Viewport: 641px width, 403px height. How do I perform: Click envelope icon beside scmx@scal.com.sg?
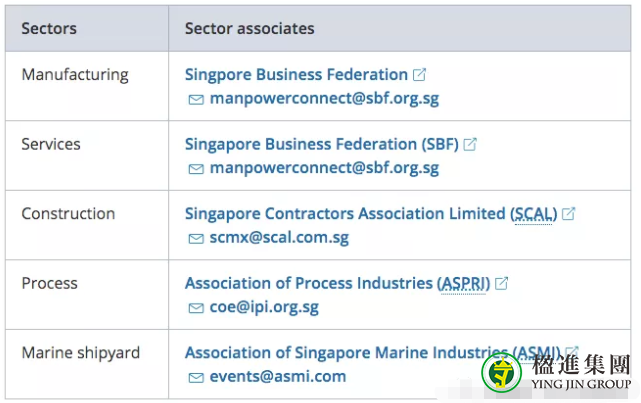(196, 239)
